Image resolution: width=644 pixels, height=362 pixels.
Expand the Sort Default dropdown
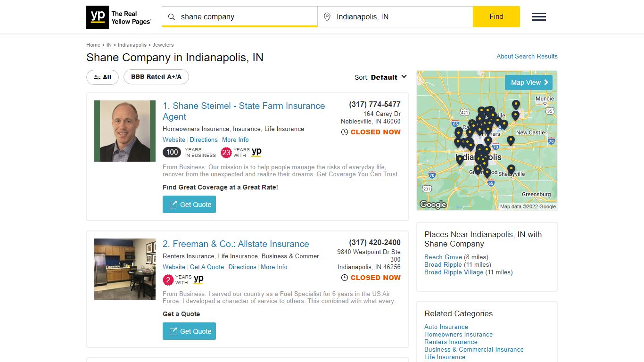381,77
